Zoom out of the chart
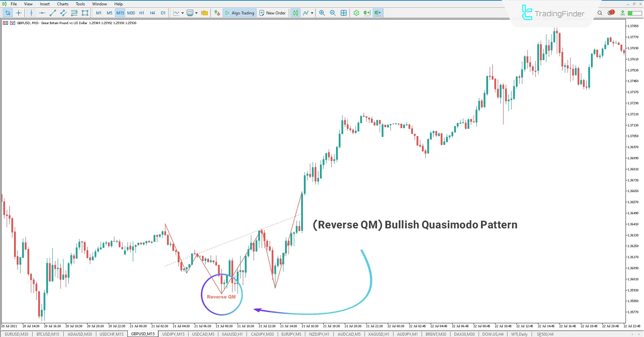The height and width of the screenshot is (337, 644). click(x=333, y=13)
